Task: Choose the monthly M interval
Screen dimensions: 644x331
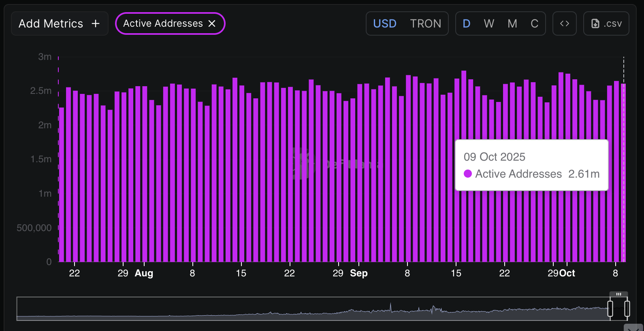Action: click(512, 24)
